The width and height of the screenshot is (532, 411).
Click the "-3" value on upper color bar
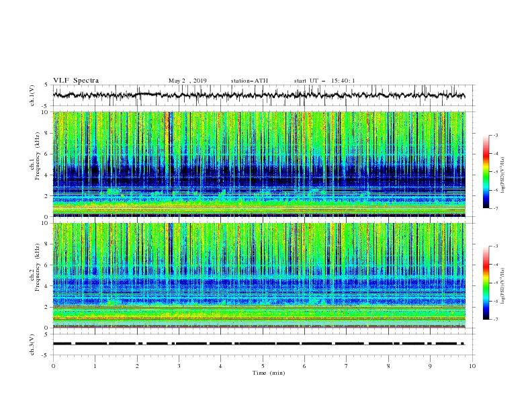pyautogui.click(x=496, y=135)
